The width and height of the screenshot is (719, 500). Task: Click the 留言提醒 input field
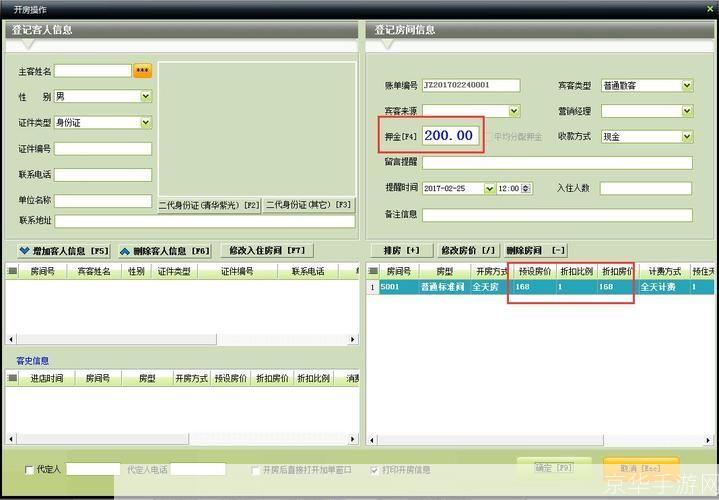557,162
